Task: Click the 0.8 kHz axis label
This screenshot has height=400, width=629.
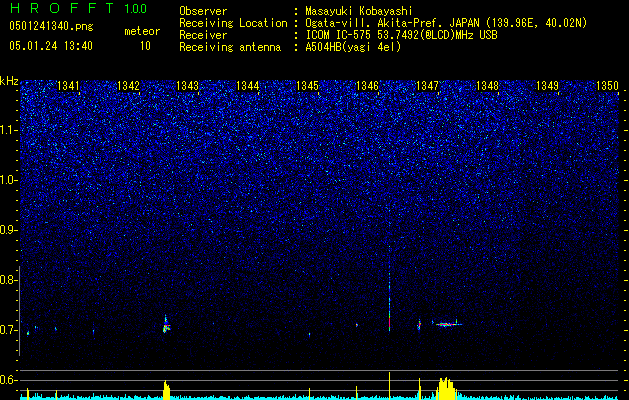Action: click(x=8, y=280)
